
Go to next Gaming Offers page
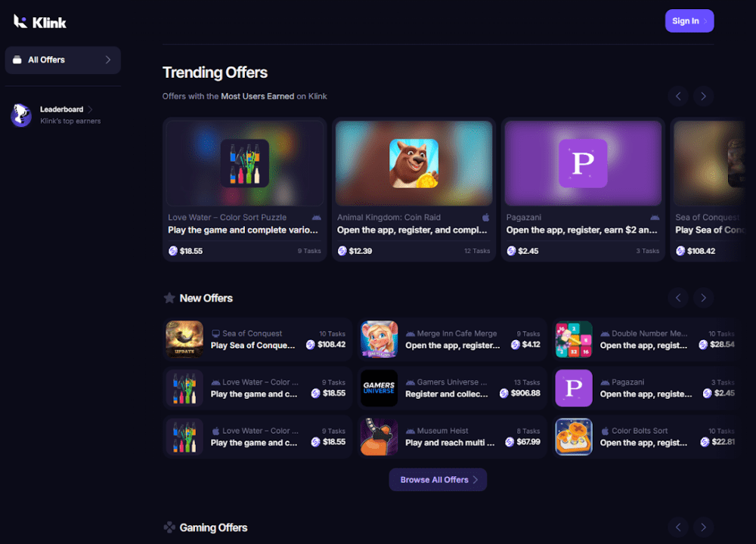[703, 527]
